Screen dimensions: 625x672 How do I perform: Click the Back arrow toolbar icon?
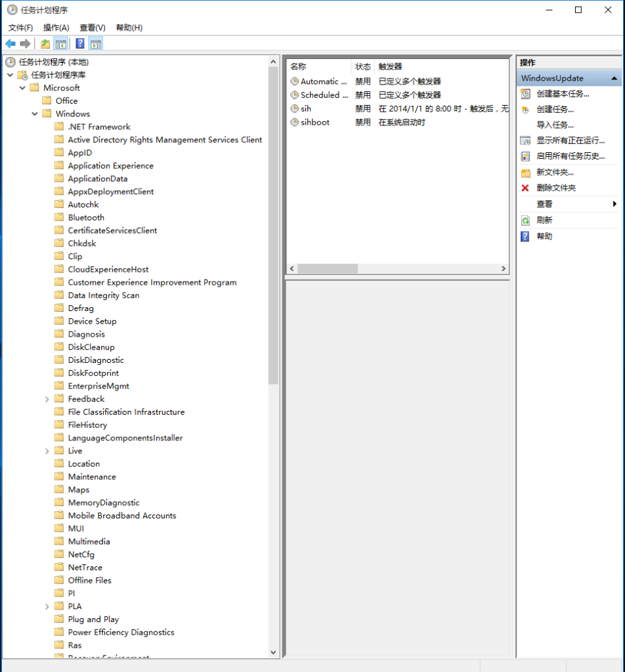point(11,44)
